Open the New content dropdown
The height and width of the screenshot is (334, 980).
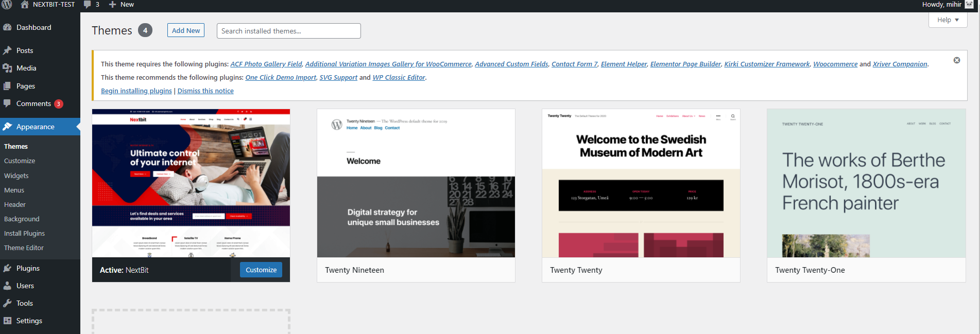[x=122, y=5]
